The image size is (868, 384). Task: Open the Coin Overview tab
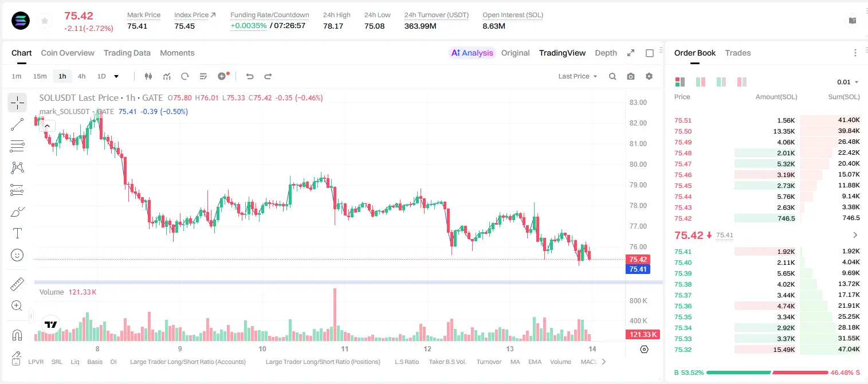pyautogui.click(x=68, y=53)
